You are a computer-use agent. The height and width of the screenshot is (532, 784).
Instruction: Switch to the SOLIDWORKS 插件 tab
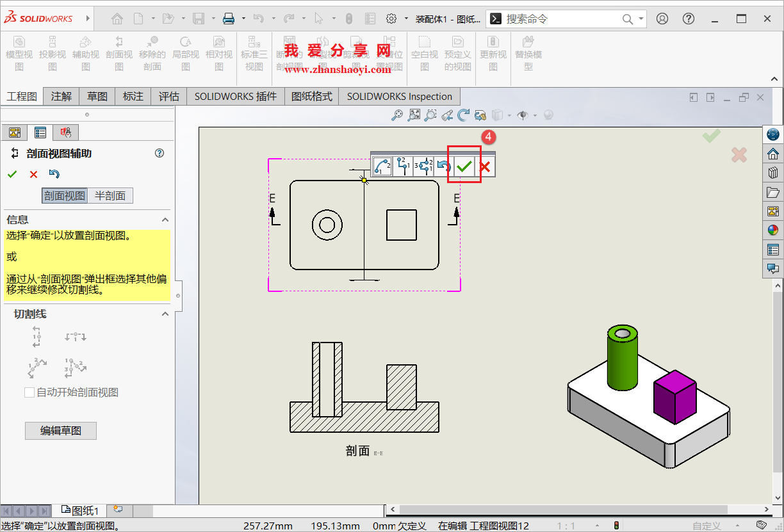click(236, 97)
